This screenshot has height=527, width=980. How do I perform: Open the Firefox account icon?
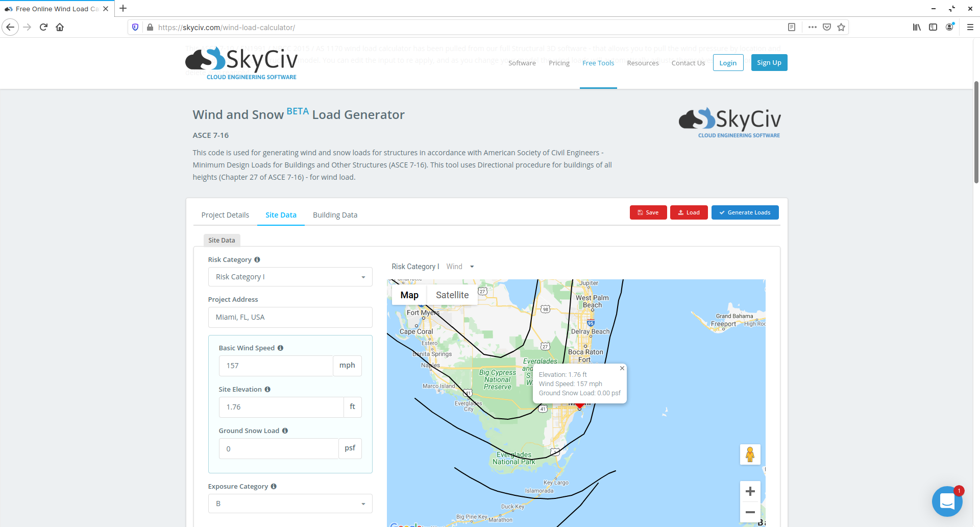coord(949,27)
